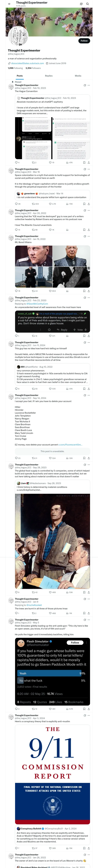The image size is (98, 868).
Task: Open the 3,354 Followers list
Action: coord(33,68)
